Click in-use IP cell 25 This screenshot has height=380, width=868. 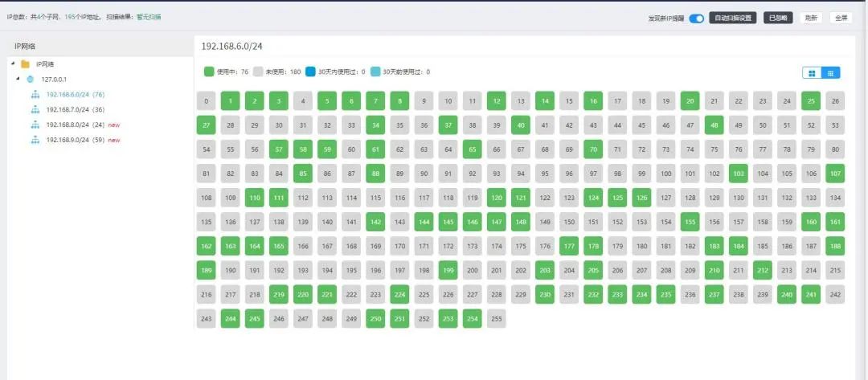coord(811,100)
